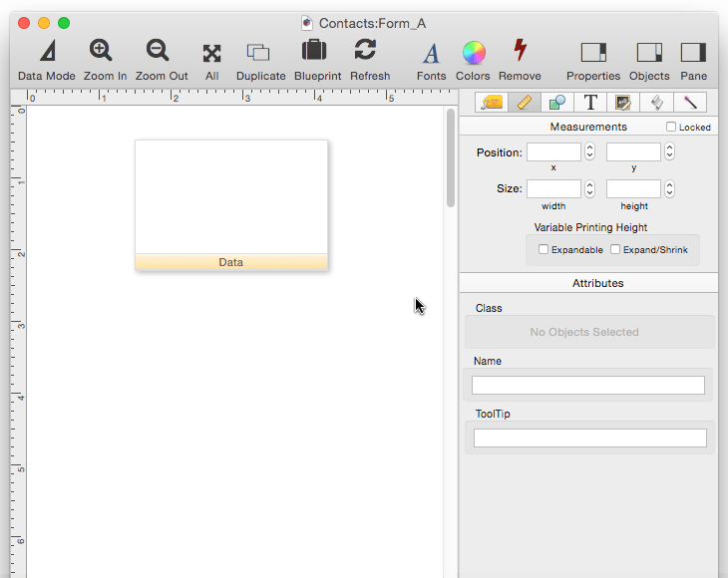Switch to the ruler Measurements tab

(x=525, y=102)
